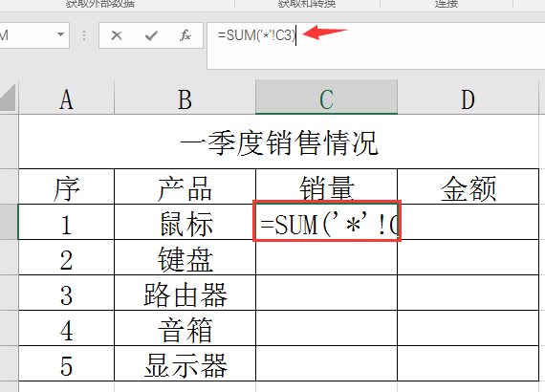Confirm the formula with the checkmark

click(x=151, y=35)
